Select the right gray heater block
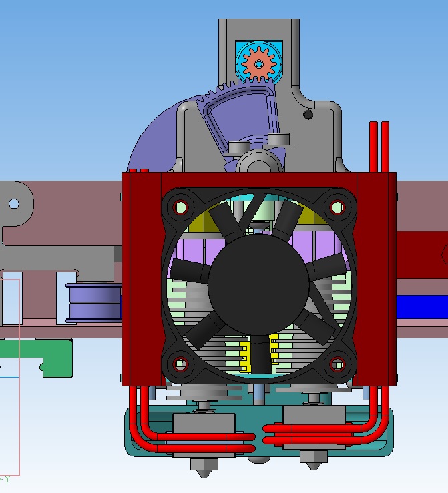 pyautogui.click(x=314, y=415)
